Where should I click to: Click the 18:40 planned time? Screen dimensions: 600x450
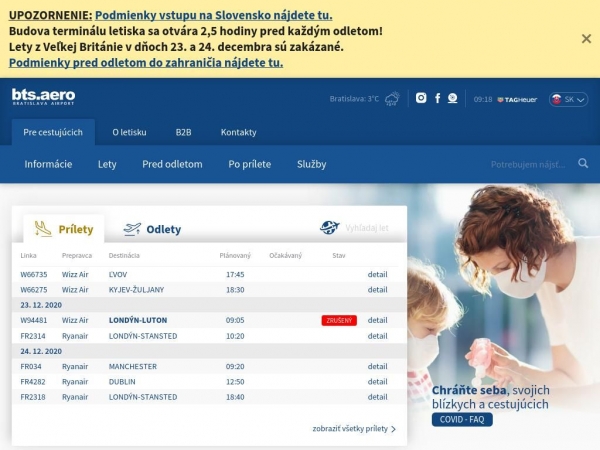[x=235, y=397]
